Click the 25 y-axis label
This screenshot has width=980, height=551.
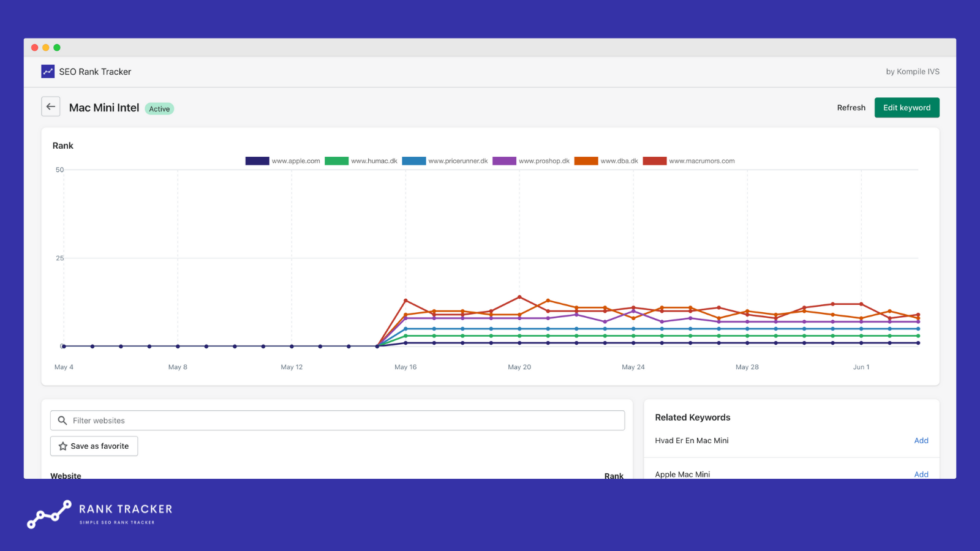click(x=59, y=258)
